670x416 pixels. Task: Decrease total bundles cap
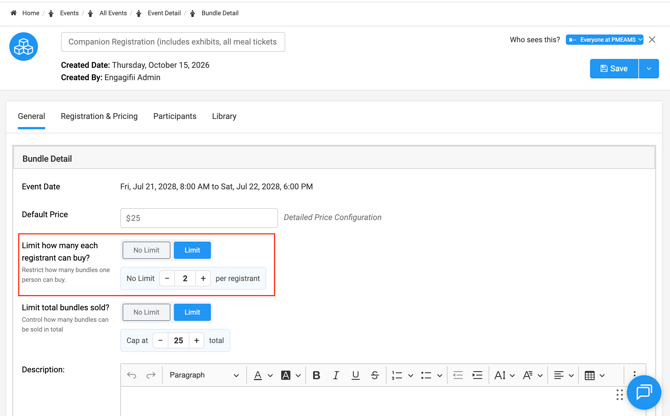point(160,340)
